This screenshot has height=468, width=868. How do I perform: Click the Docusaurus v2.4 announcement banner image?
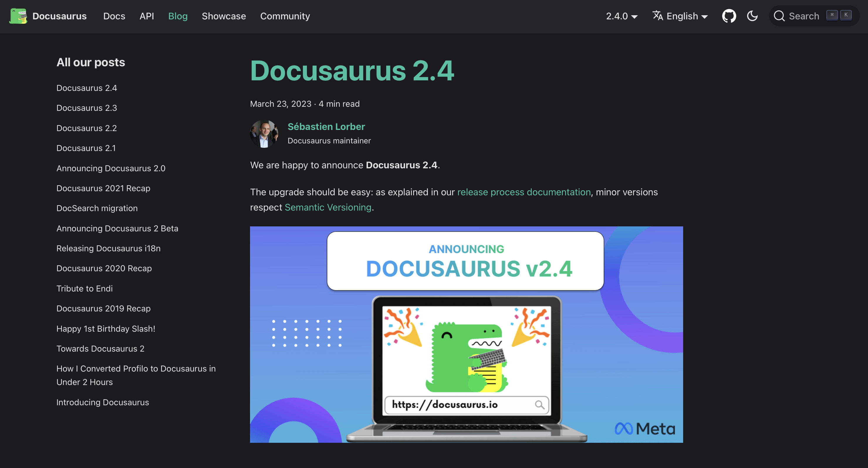click(x=466, y=334)
